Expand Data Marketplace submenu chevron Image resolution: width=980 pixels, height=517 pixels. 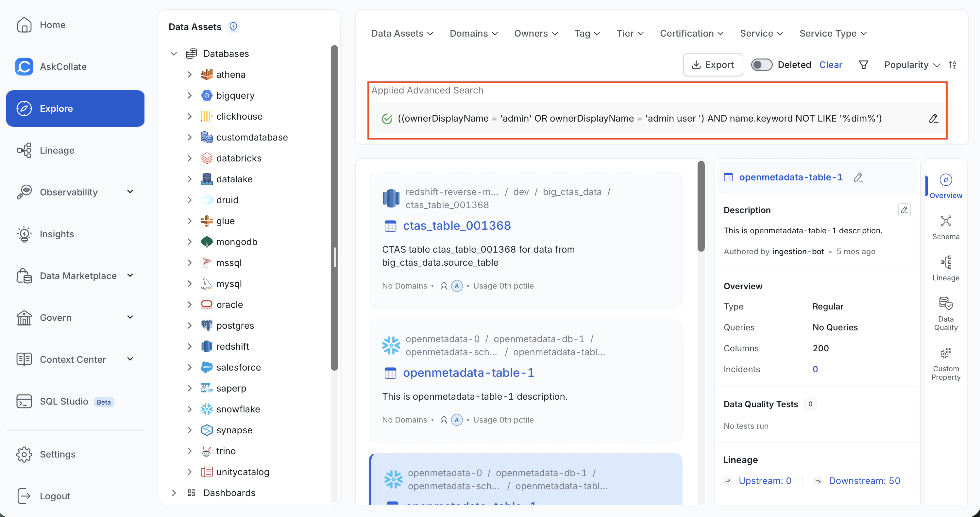[130, 275]
